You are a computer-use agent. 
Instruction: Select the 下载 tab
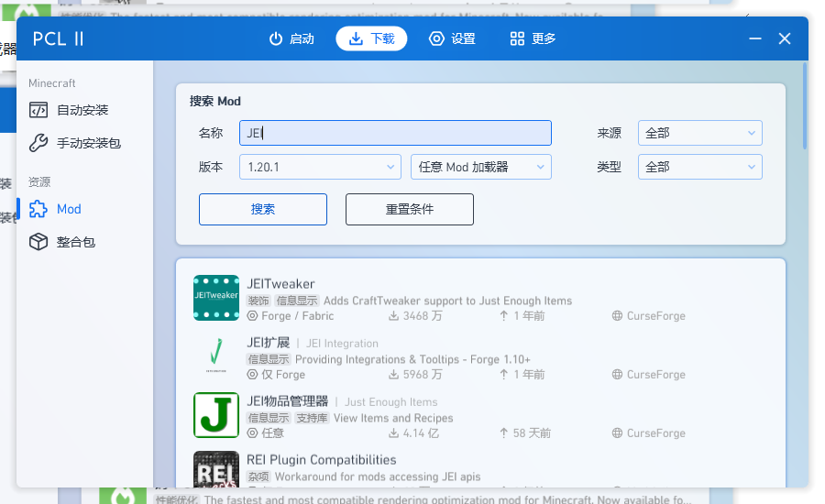371,38
